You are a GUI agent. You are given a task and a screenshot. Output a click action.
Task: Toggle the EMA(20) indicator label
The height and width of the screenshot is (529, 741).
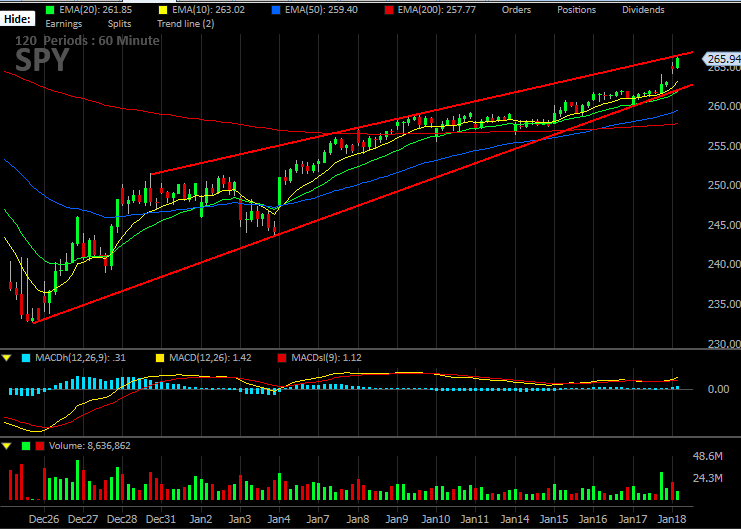(95, 9)
